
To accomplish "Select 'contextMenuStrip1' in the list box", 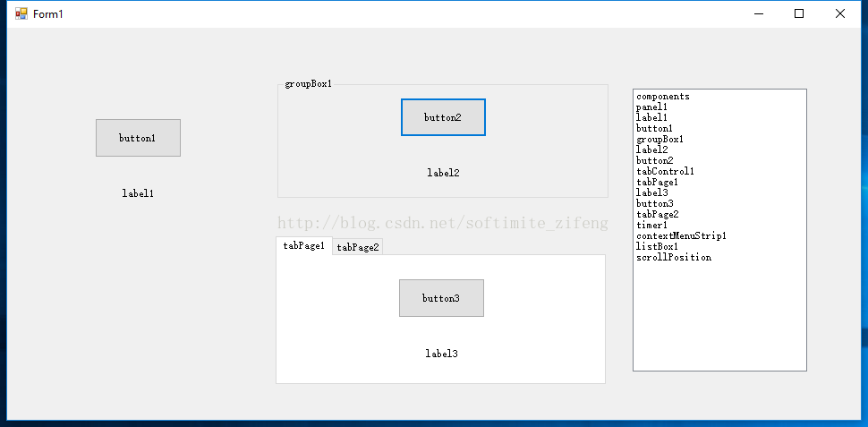I will (x=719, y=236).
